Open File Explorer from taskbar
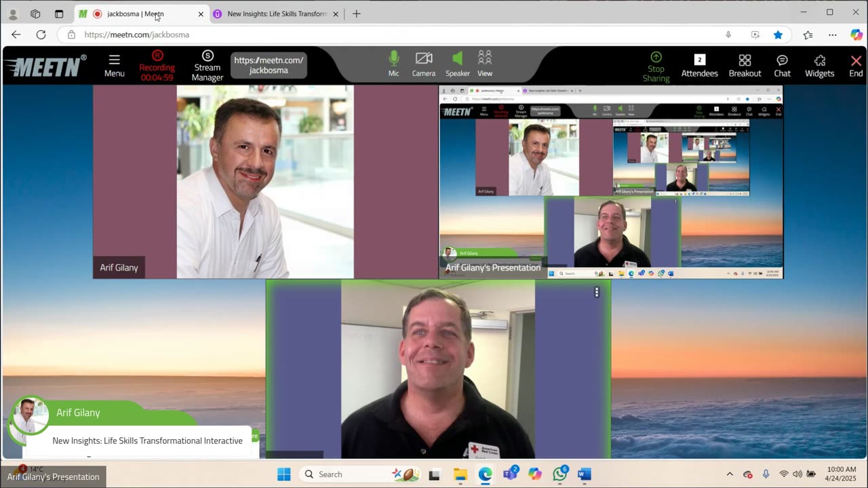868x488 pixels. tap(460, 474)
